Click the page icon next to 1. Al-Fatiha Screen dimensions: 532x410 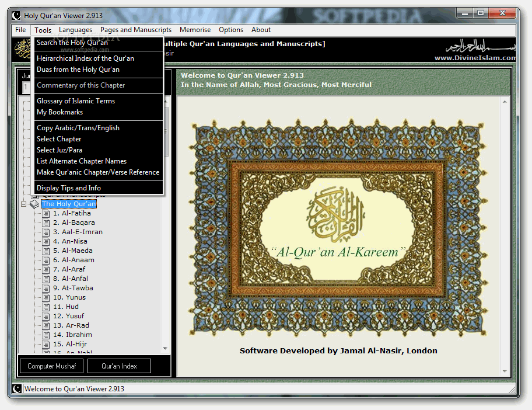(46, 214)
